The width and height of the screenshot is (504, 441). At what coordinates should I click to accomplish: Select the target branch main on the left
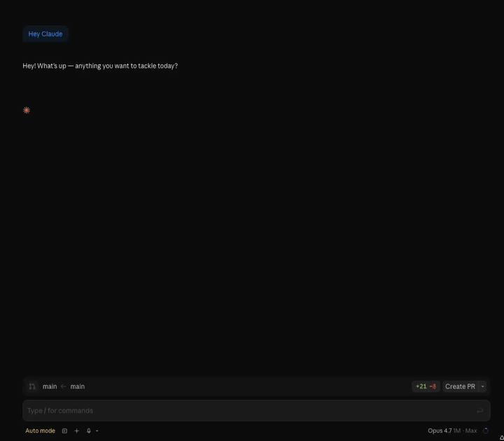pos(50,386)
